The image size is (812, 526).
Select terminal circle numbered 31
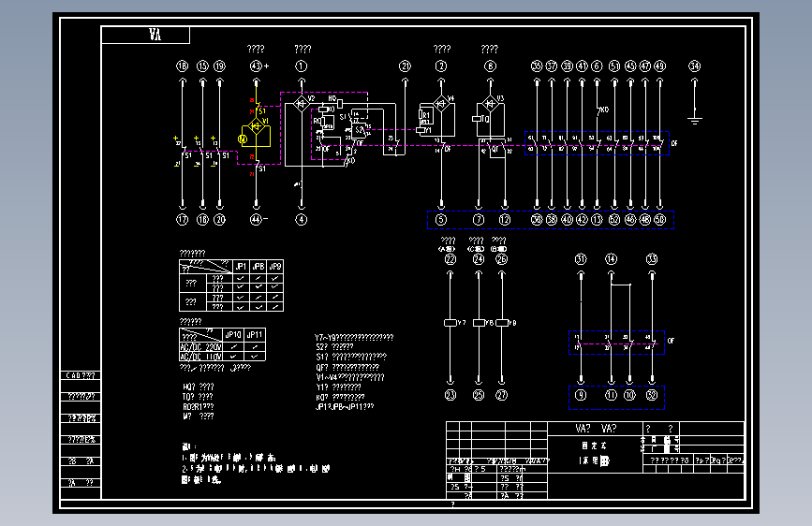581,259
